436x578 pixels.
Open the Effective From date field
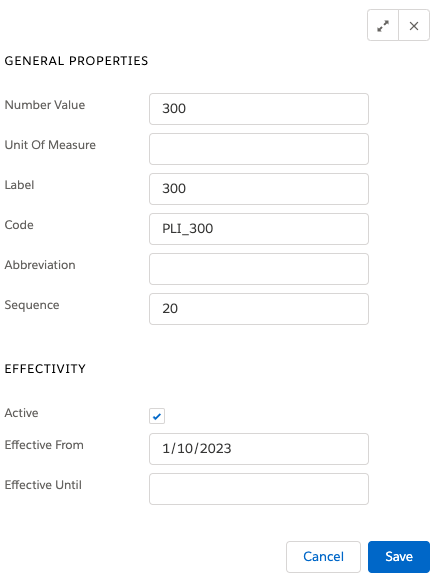point(259,449)
